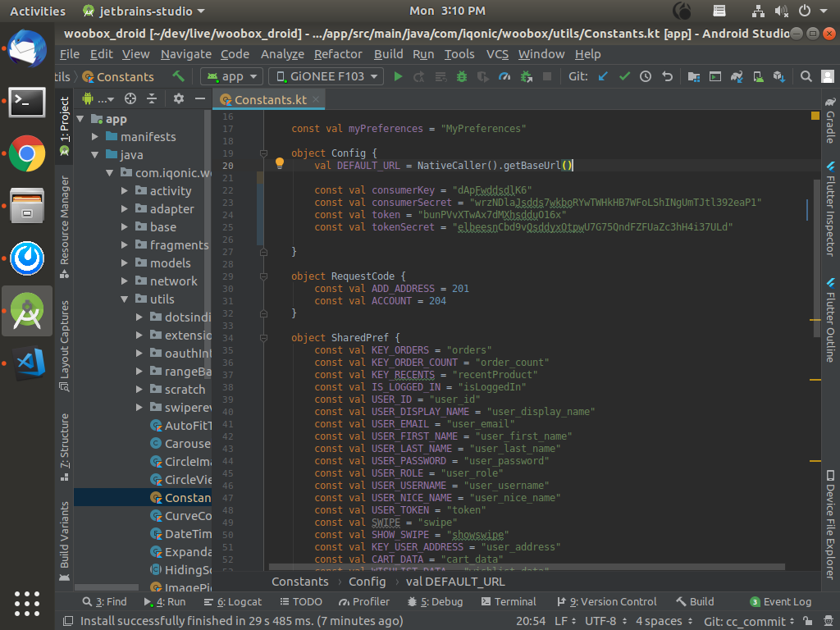Open the Build menu

click(x=388, y=54)
